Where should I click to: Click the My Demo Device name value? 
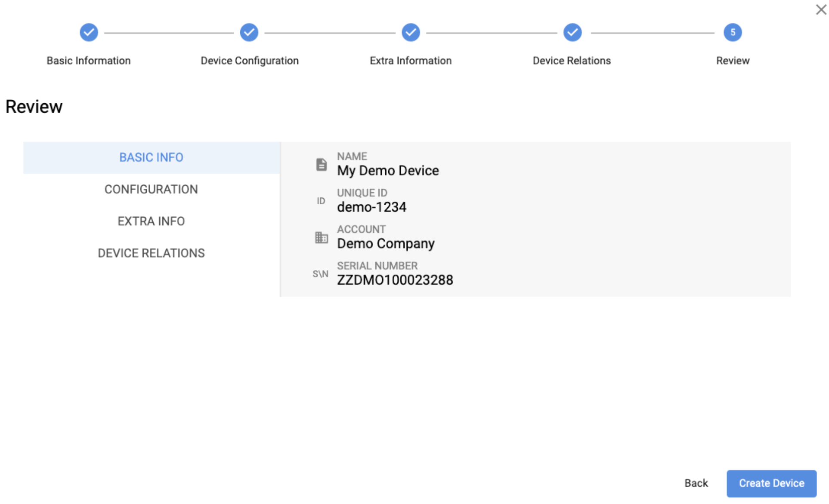tap(388, 171)
